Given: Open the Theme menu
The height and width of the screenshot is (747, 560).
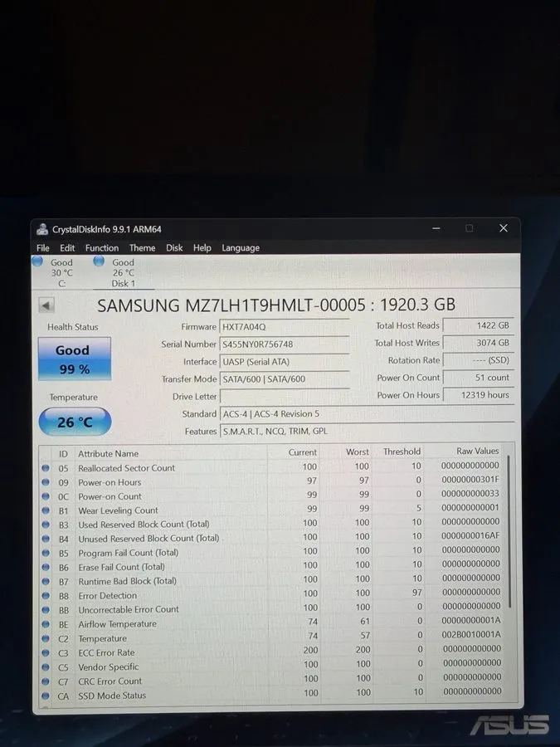Looking at the screenshot, I should (143, 247).
